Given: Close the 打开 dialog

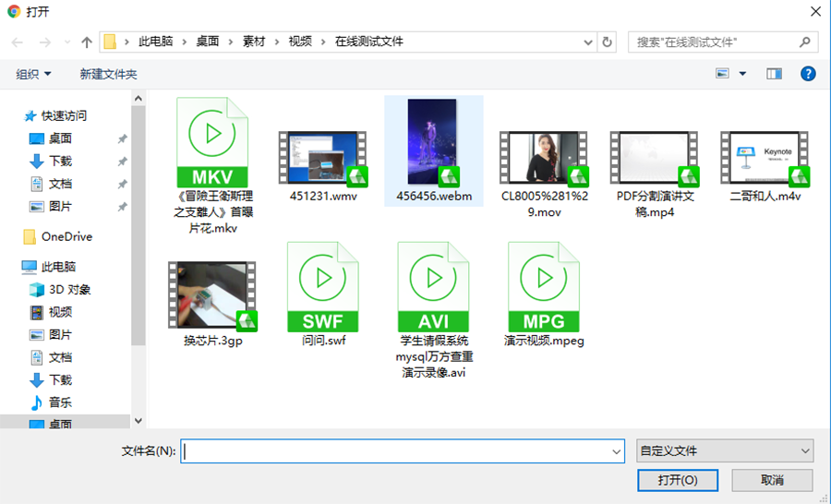Looking at the screenshot, I should pyautogui.click(x=815, y=11).
